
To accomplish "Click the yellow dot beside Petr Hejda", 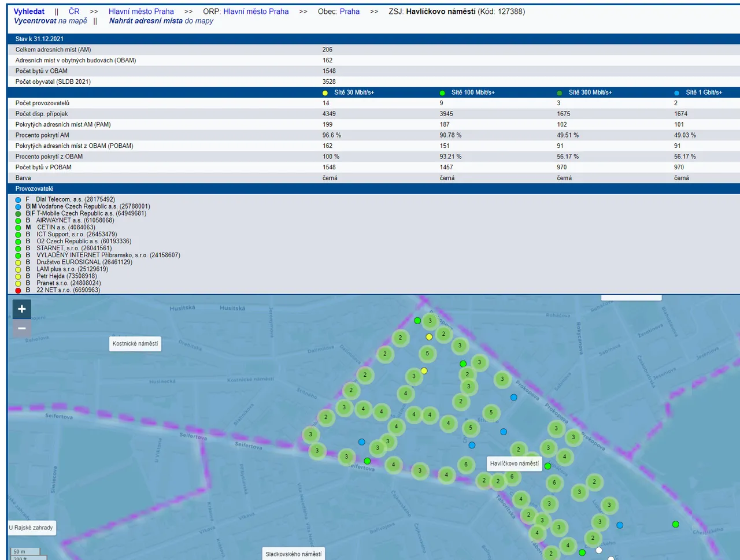I will [18, 276].
